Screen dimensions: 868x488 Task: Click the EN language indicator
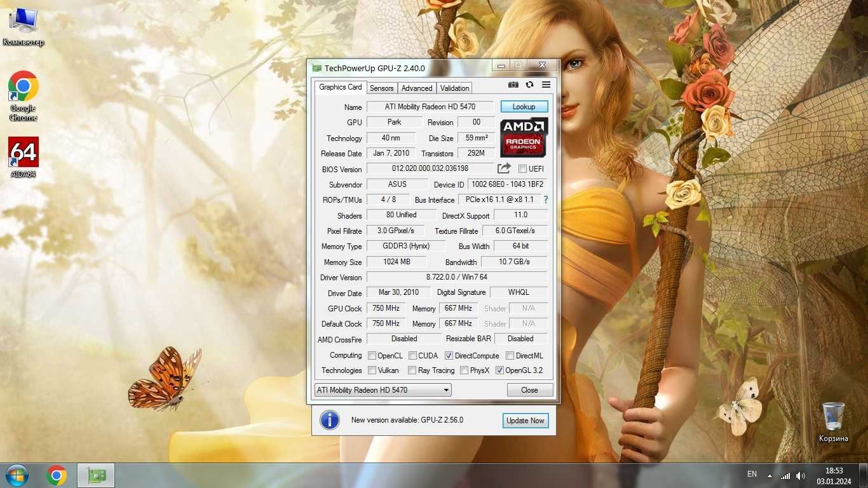point(752,474)
